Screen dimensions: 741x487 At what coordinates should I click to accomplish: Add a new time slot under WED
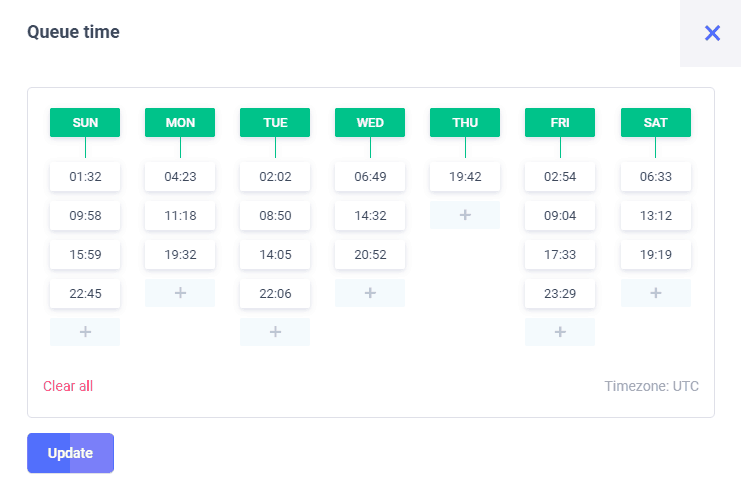click(x=370, y=293)
